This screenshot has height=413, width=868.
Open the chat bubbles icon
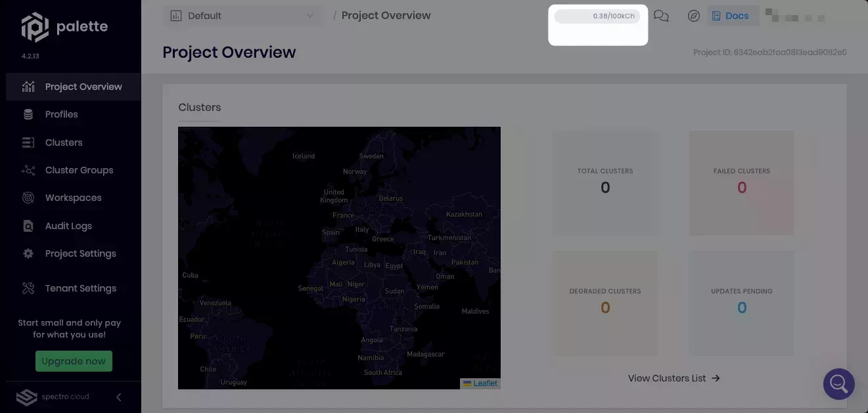tap(661, 16)
